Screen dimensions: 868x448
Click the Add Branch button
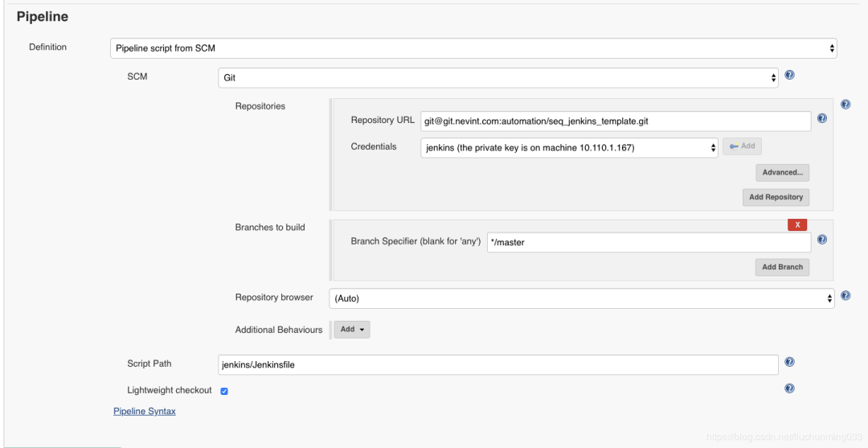782,267
